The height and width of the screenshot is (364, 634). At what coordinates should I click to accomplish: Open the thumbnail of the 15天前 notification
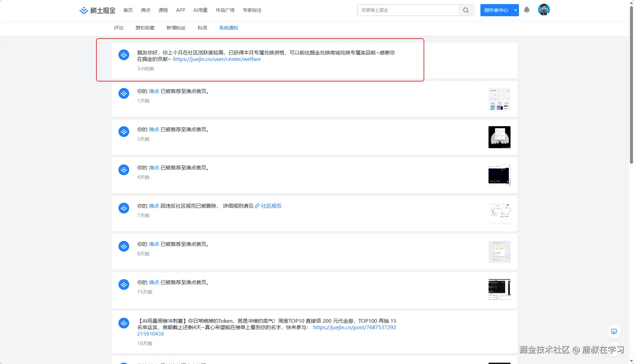499,290
